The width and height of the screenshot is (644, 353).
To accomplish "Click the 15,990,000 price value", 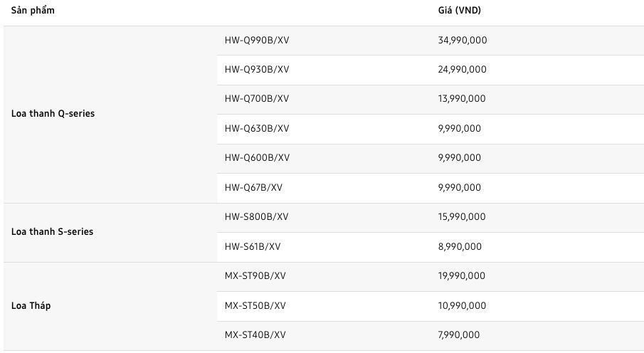I will [462, 216].
